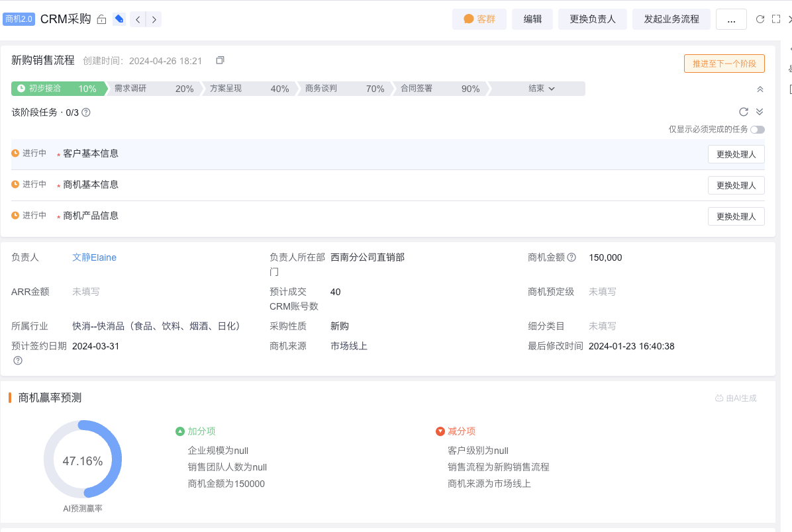This screenshot has height=532, width=792.
Task: Open the 商机基本信息 task
Action: point(91,185)
